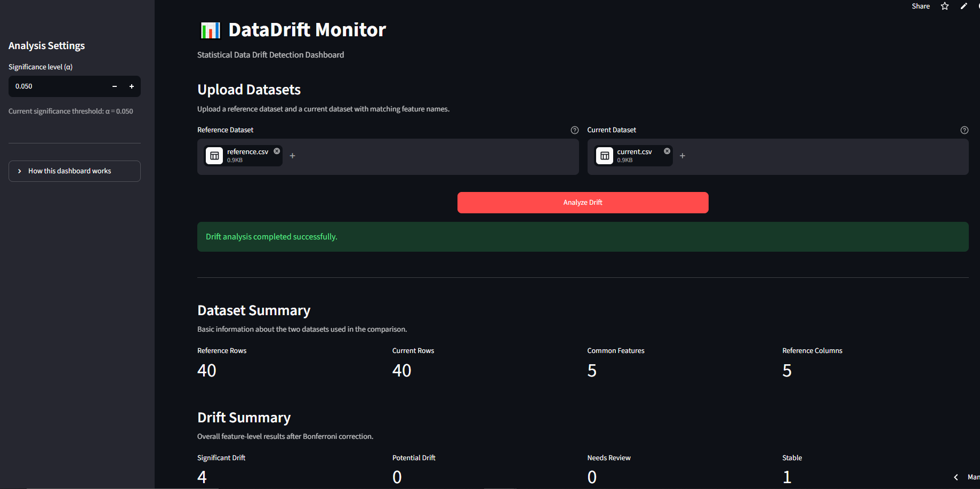Select the DataDrift Monitor title

click(307, 30)
